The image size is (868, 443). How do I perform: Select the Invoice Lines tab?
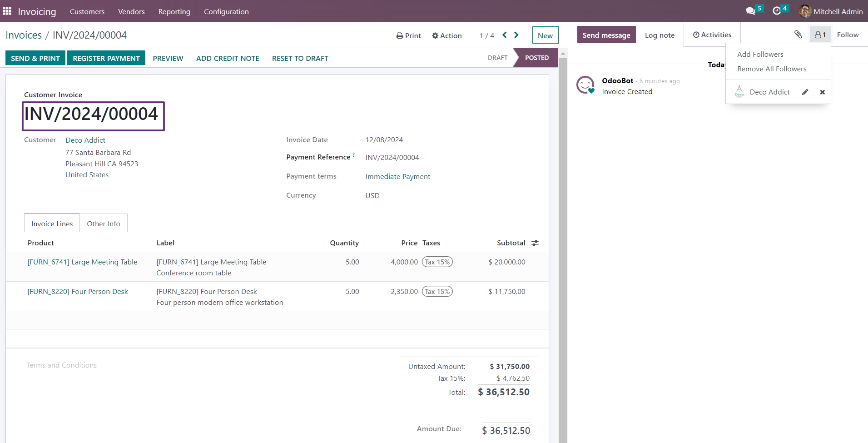point(52,224)
